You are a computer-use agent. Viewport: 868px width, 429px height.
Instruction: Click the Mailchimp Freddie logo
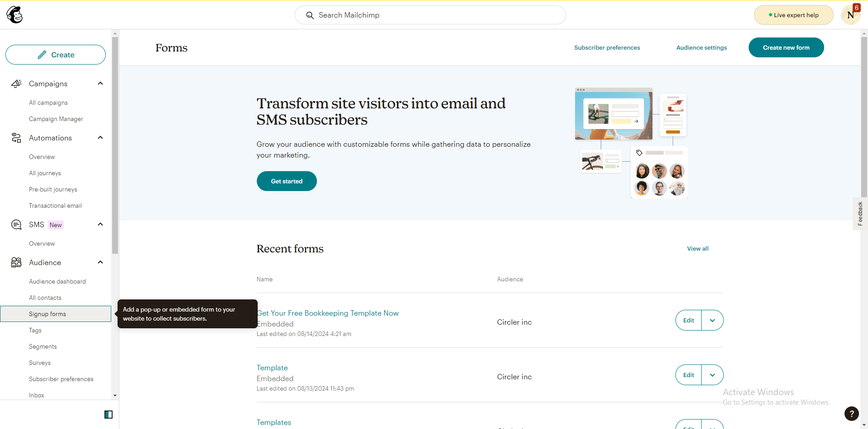pos(14,15)
